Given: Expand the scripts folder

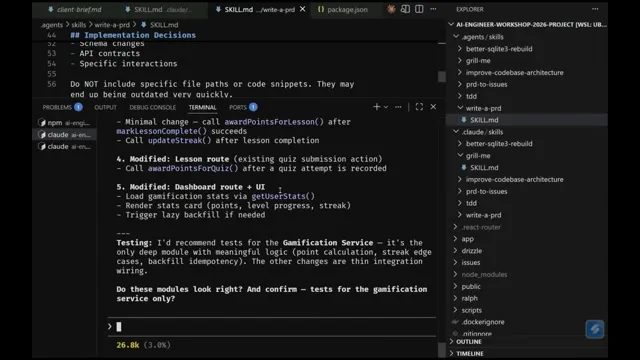Looking at the screenshot, I should tap(527, 310).
